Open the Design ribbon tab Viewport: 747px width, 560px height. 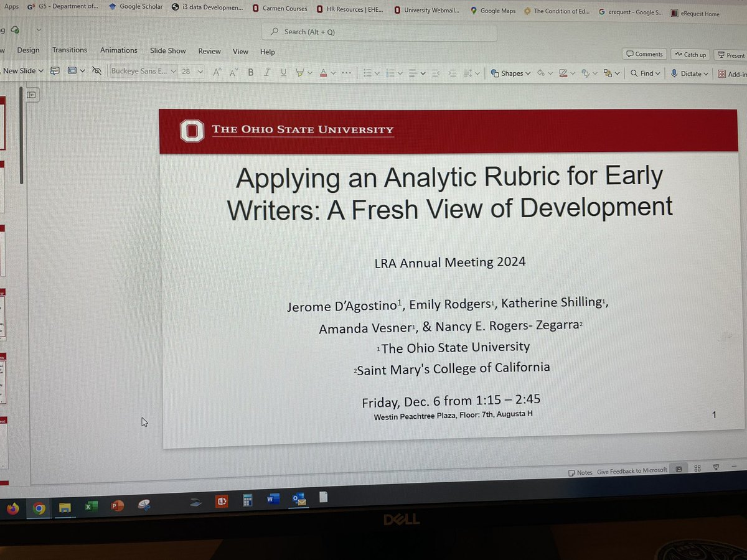(28, 50)
